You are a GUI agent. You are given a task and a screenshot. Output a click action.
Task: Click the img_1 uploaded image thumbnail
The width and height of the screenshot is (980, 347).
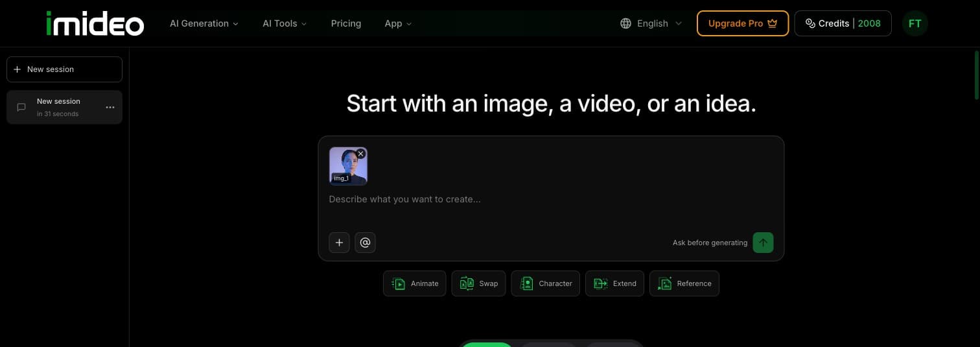[x=348, y=166]
